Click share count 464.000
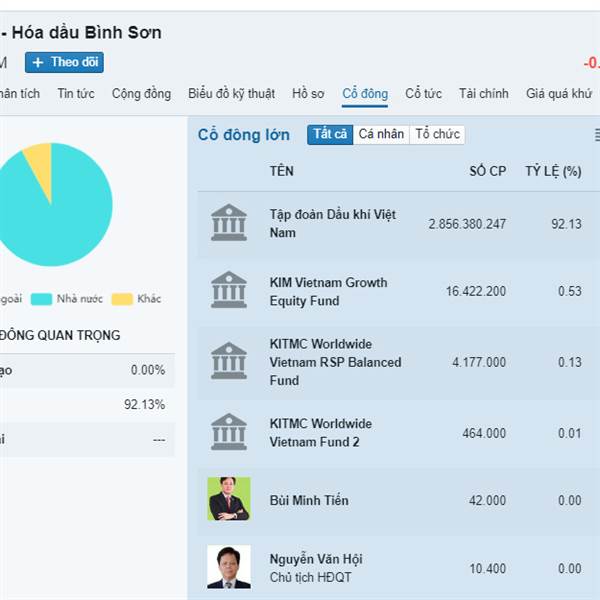The height and width of the screenshot is (600, 600). (x=484, y=433)
